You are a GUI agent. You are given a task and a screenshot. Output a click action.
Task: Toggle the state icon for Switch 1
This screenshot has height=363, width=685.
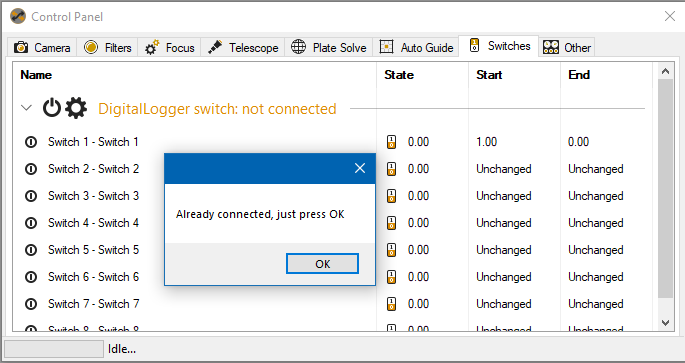click(x=391, y=142)
